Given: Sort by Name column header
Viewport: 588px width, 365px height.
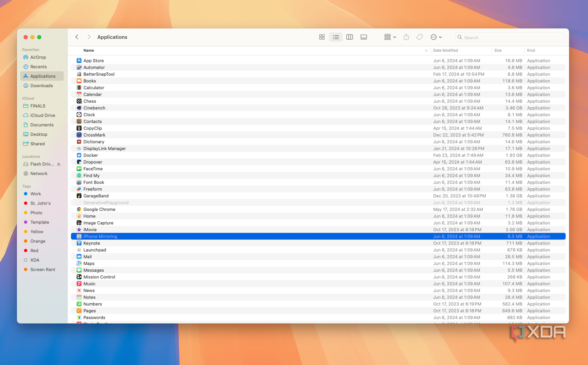Looking at the screenshot, I should (x=89, y=51).
